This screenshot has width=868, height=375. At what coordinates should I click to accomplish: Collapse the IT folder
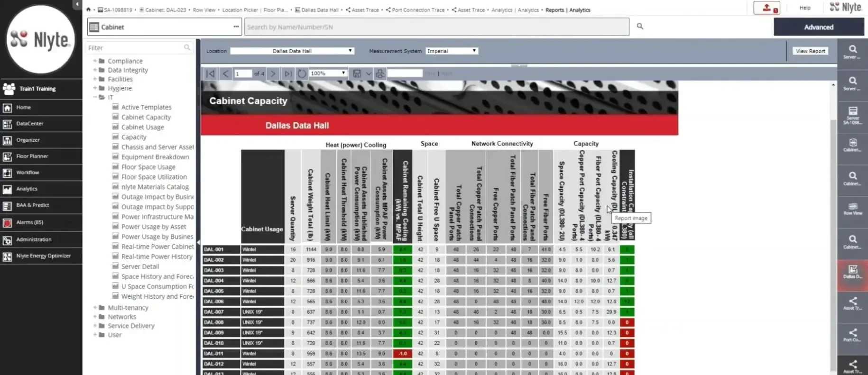tap(95, 97)
